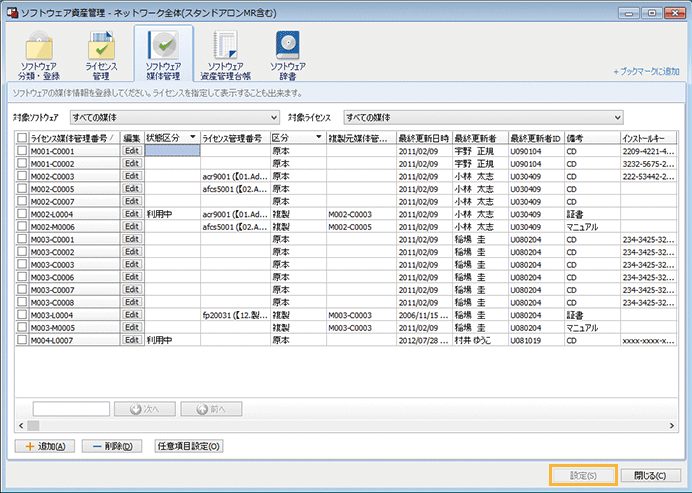Viewport: 692px width, 493px height.
Task: Click the horizontal scrollbar right arrow
Action: click(672, 425)
